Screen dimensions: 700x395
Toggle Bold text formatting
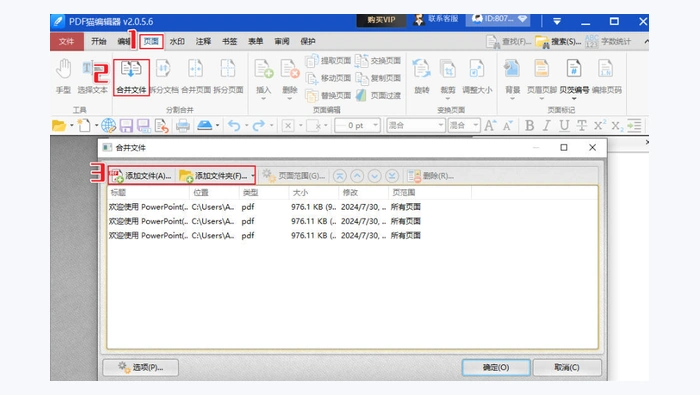(529, 126)
